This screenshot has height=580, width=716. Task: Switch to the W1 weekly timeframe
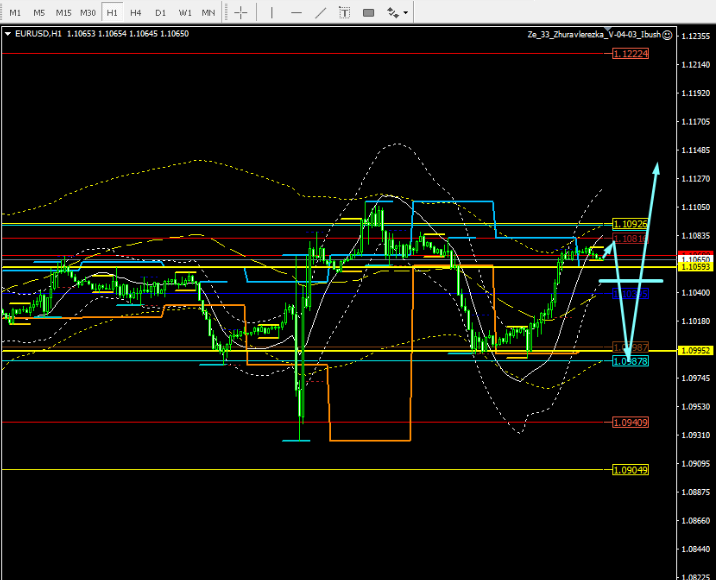pos(185,13)
